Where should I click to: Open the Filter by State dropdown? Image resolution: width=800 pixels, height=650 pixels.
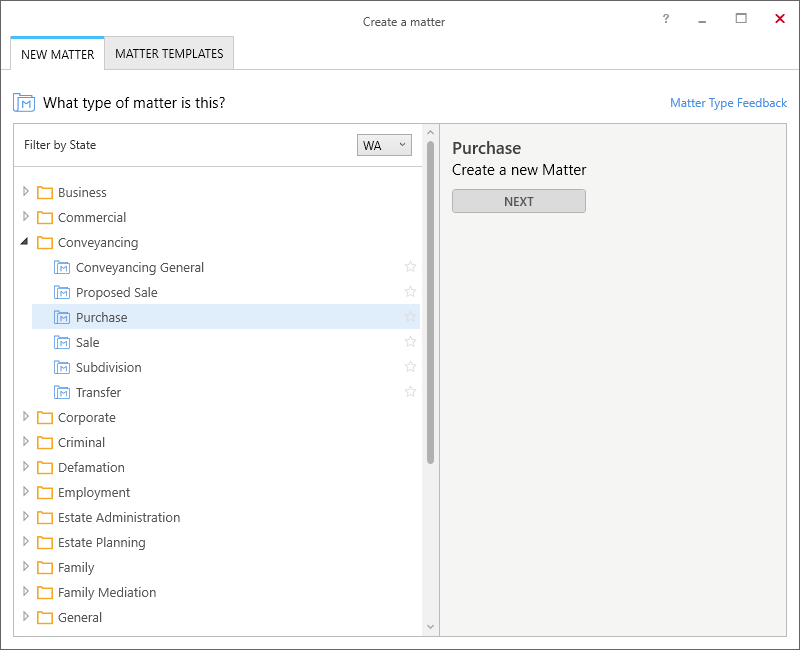coord(384,145)
